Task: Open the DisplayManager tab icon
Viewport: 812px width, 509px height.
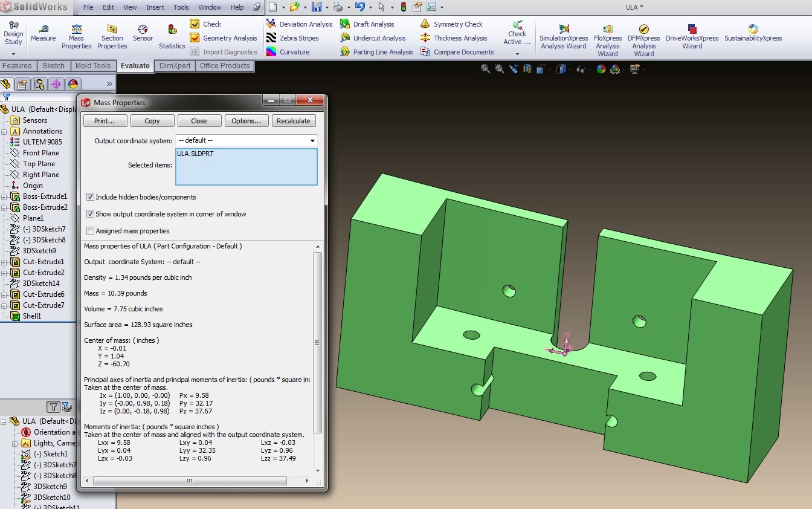Action: pyautogui.click(x=73, y=84)
